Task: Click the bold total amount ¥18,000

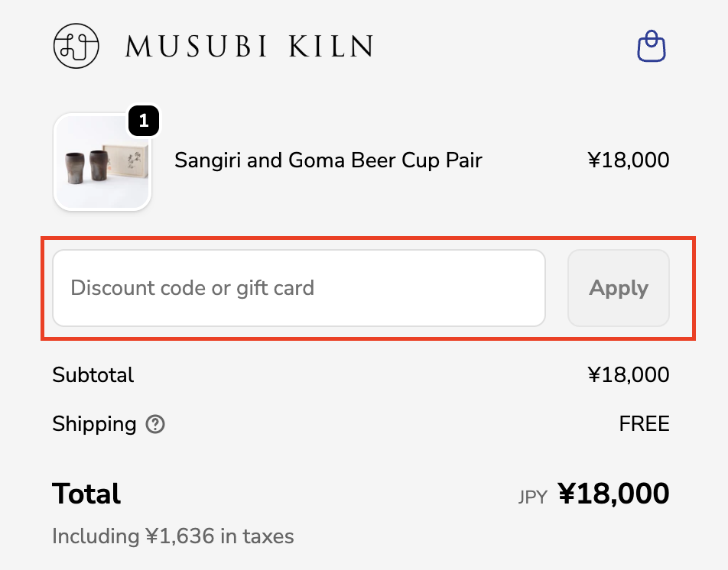Action: [x=613, y=494]
